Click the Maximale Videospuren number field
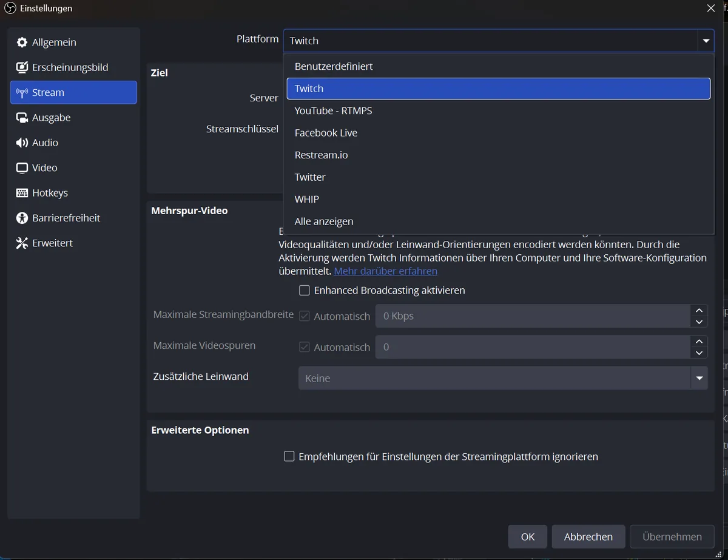The width and height of the screenshot is (728, 560). pos(533,347)
